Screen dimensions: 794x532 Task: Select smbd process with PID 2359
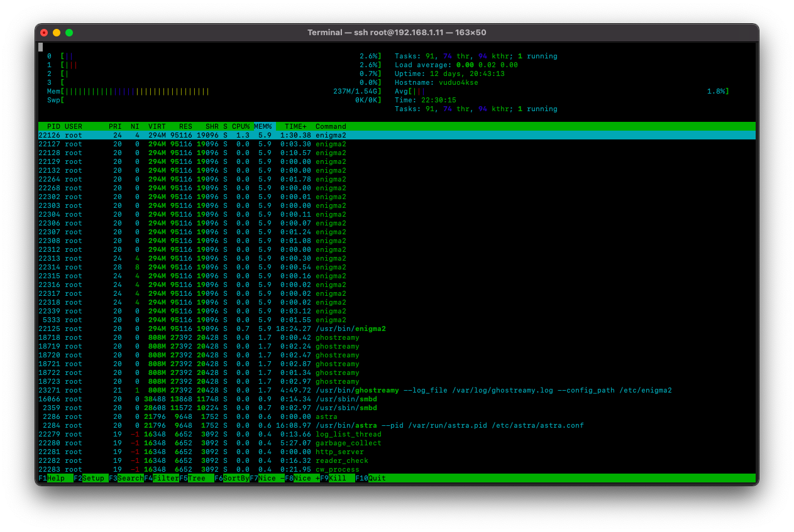pyautogui.click(x=397, y=408)
